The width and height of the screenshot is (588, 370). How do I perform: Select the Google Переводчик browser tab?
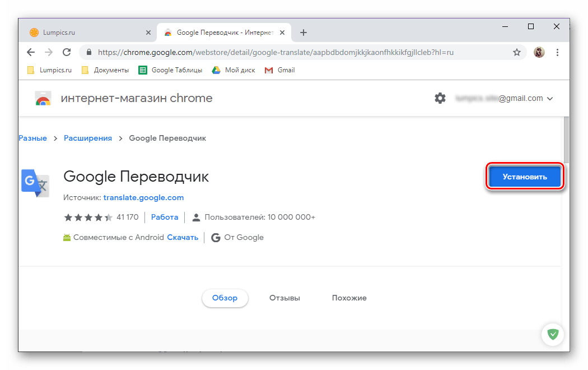(x=225, y=33)
